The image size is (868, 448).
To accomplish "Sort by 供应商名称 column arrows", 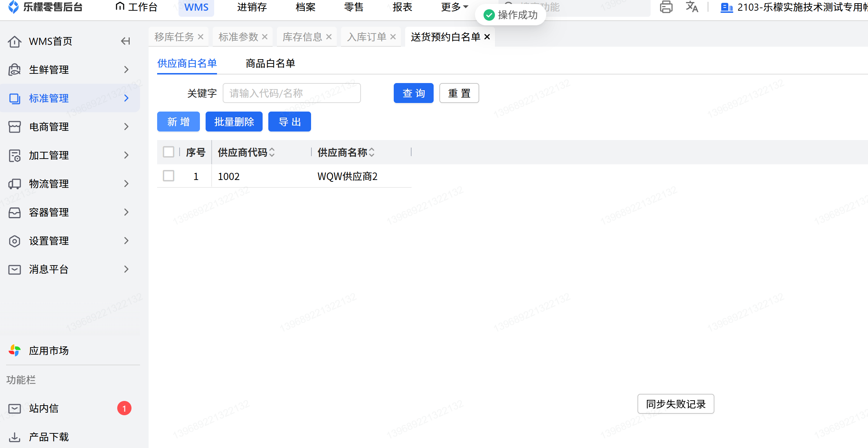I will pyautogui.click(x=372, y=153).
